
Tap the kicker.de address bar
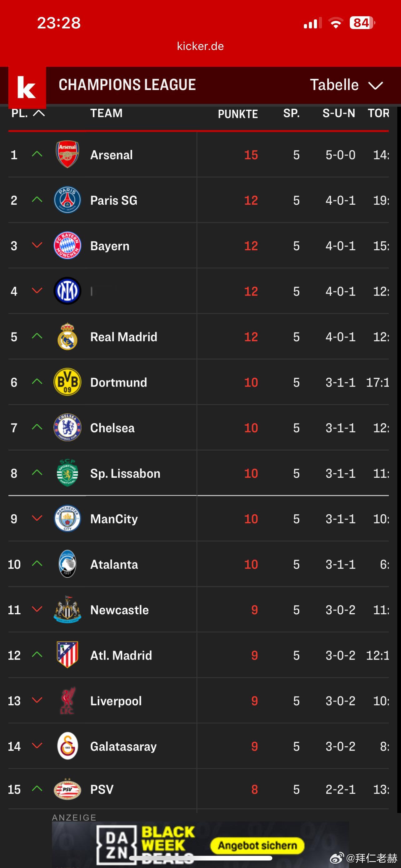click(200, 46)
